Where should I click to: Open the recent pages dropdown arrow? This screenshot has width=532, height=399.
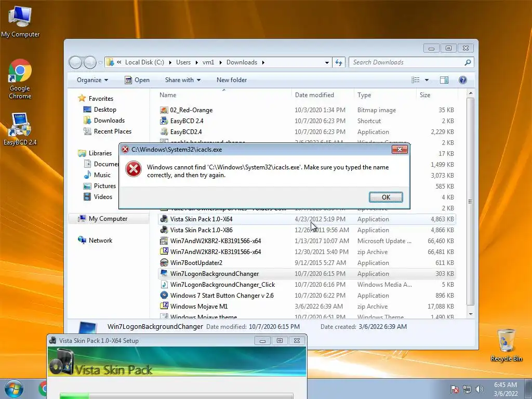tap(100, 62)
